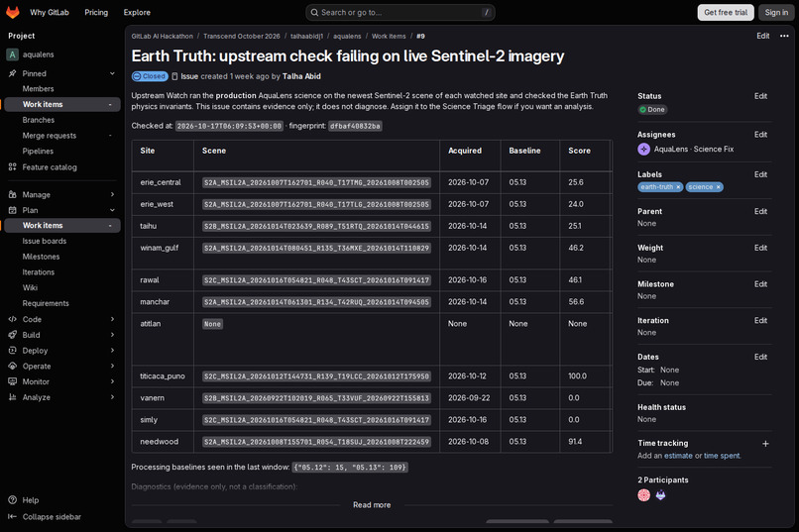Click the fingerprint code dfbaf40832ba
The height and width of the screenshot is (532, 799).
click(x=355, y=126)
